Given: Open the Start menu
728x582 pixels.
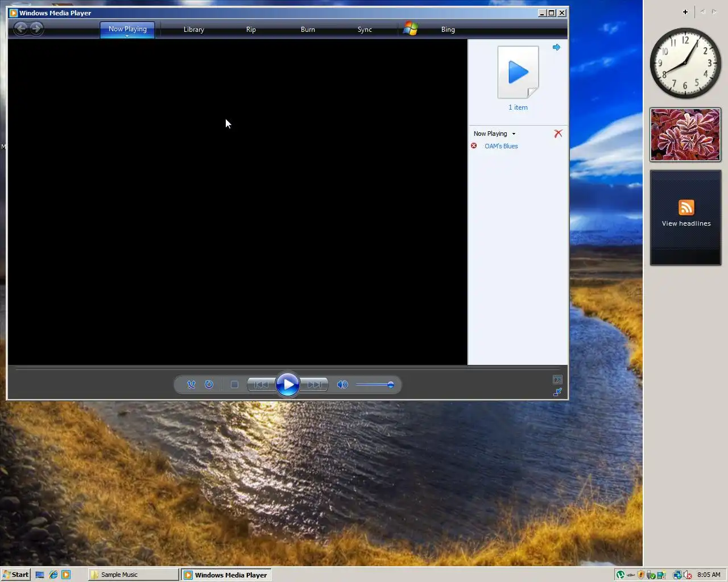Looking at the screenshot, I should [15, 575].
